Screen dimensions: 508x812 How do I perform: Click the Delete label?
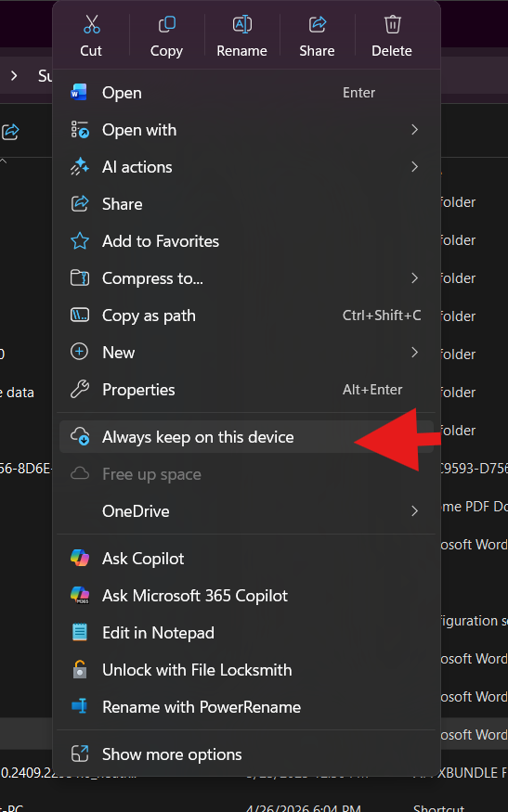pos(392,51)
